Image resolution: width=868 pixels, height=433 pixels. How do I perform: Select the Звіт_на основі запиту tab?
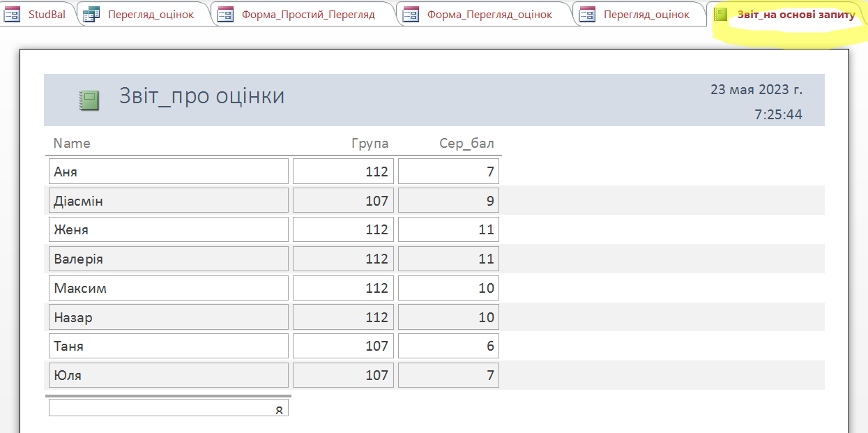tap(795, 15)
